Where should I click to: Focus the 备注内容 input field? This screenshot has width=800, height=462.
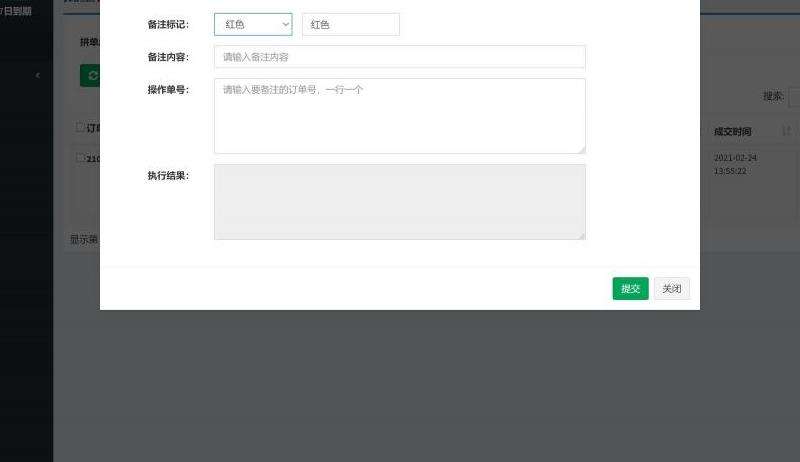click(399, 57)
